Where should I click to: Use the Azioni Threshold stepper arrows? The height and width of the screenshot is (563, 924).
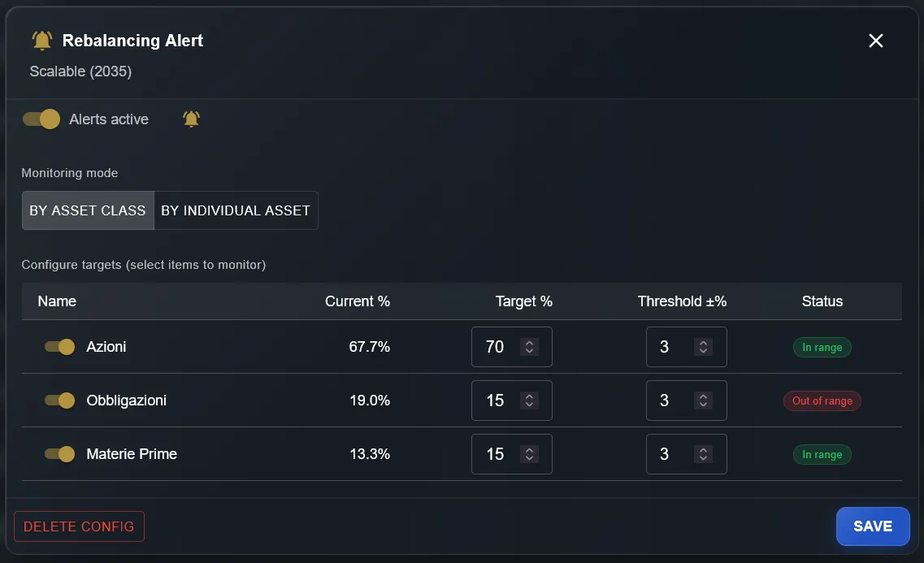pyautogui.click(x=704, y=347)
